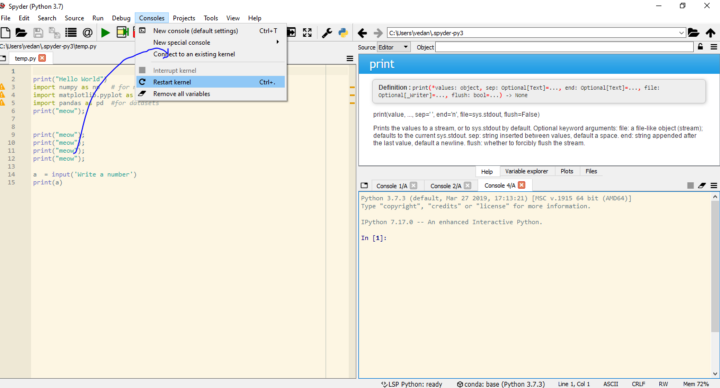Open the editor pane options hamburger menu
The width and height of the screenshot is (720, 388).
[350, 58]
